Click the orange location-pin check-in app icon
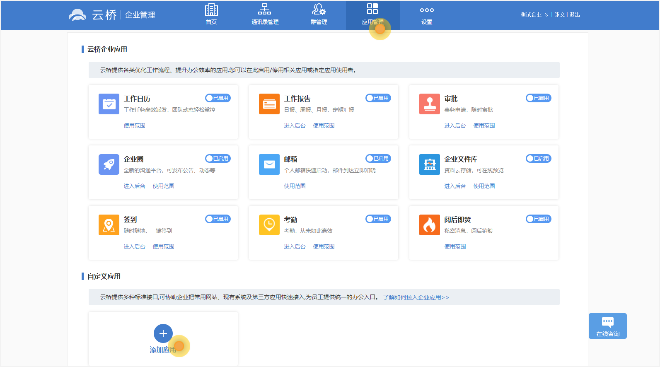Screen dimensions: 660x367 [x=109, y=225]
